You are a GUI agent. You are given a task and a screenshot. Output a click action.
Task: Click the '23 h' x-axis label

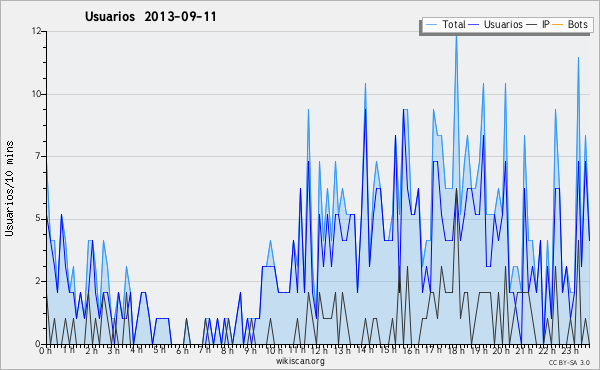(569, 350)
